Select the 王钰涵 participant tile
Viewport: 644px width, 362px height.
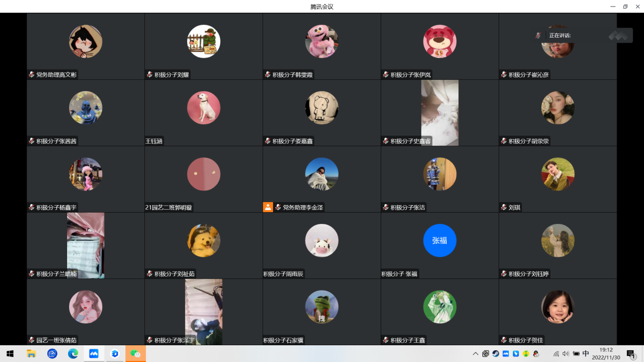pyautogui.click(x=203, y=113)
